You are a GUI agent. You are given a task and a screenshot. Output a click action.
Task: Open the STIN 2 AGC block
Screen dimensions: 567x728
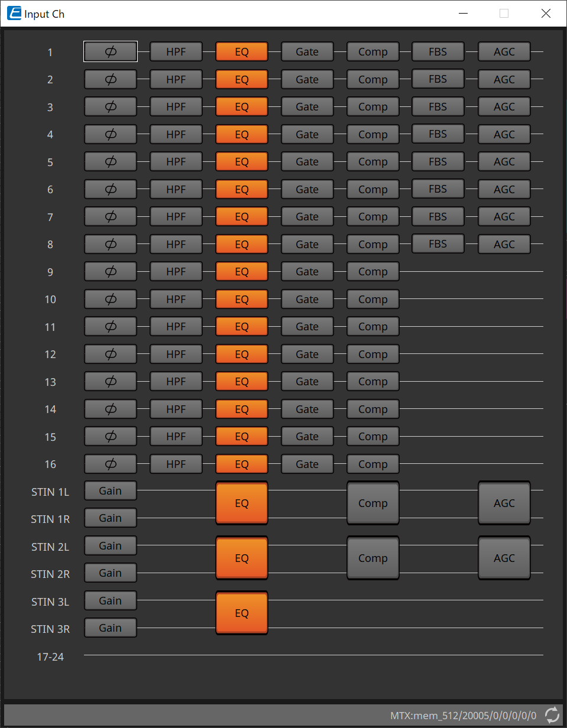click(x=504, y=558)
